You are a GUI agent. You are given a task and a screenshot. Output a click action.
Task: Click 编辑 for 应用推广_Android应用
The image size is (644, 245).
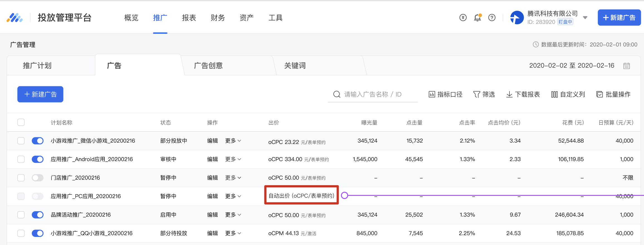point(213,159)
